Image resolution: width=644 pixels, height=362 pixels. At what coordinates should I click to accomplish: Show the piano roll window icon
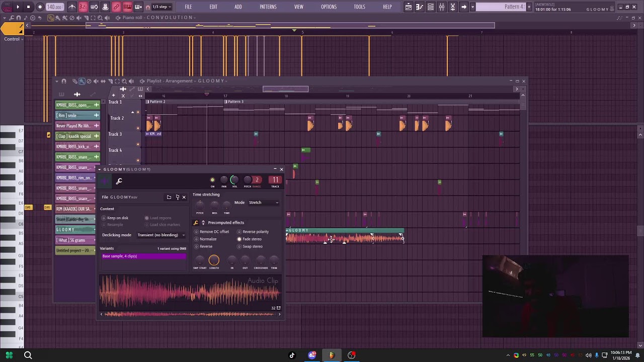[x=420, y=7]
